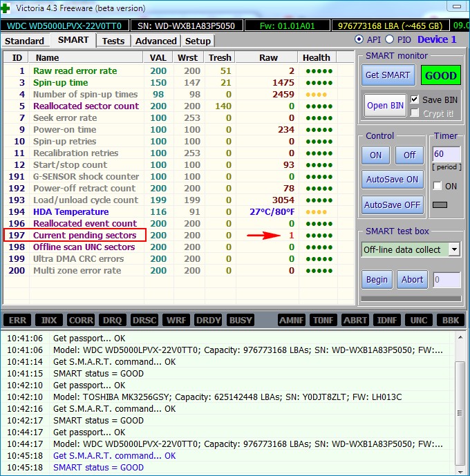This screenshot has width=470, height=476.
Task: Click the AutoSave OFF button
Action: point(392,204)
